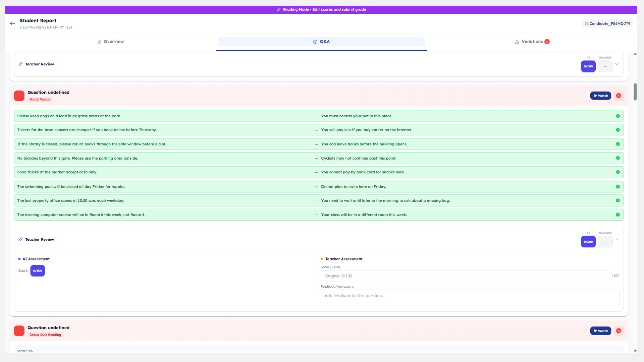Click the scrollbar up arrow

[x=635, y=54]
